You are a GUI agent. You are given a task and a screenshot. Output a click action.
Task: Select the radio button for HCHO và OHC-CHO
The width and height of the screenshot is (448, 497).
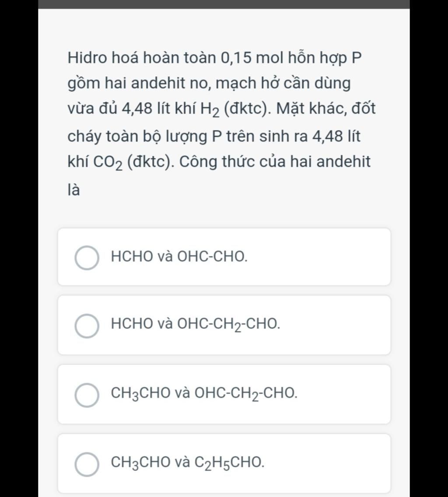click(87, 257)
